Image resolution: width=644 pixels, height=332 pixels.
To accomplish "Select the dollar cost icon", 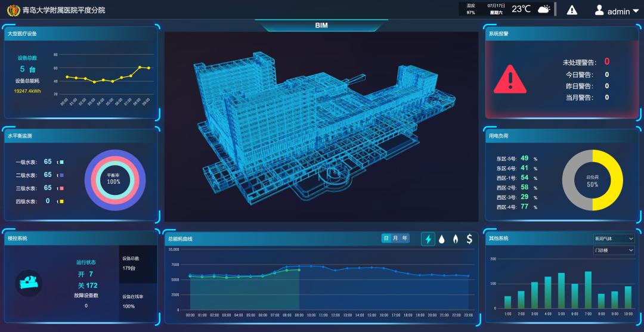I will tap(469, 239).
